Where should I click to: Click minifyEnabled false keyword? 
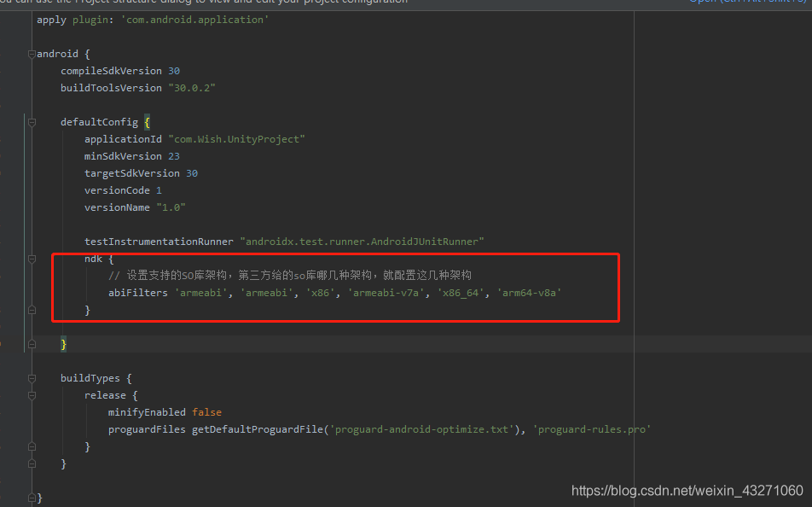[x=206, y=412]
